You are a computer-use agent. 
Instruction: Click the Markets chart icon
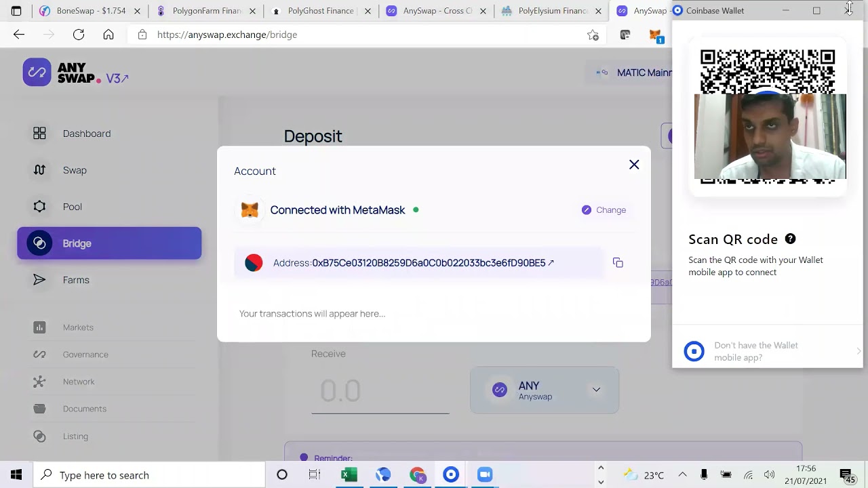(x=39, y=327)
